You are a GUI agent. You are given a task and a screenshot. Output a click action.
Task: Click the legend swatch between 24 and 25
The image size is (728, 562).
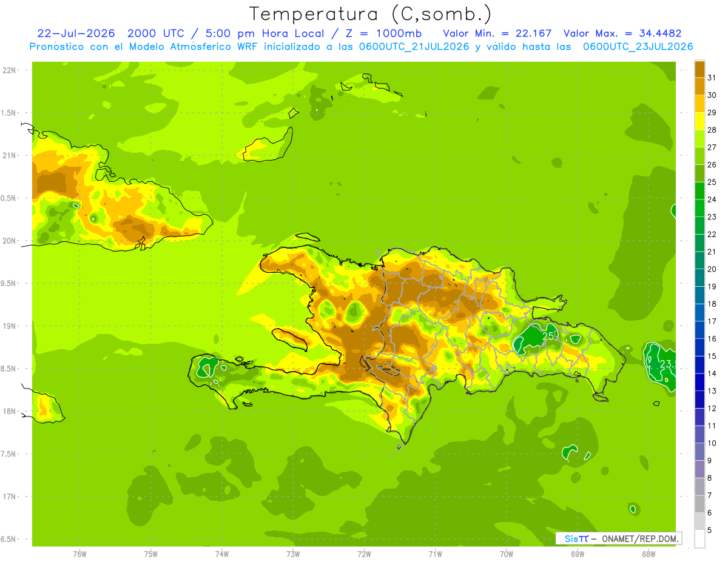point(699,190)
